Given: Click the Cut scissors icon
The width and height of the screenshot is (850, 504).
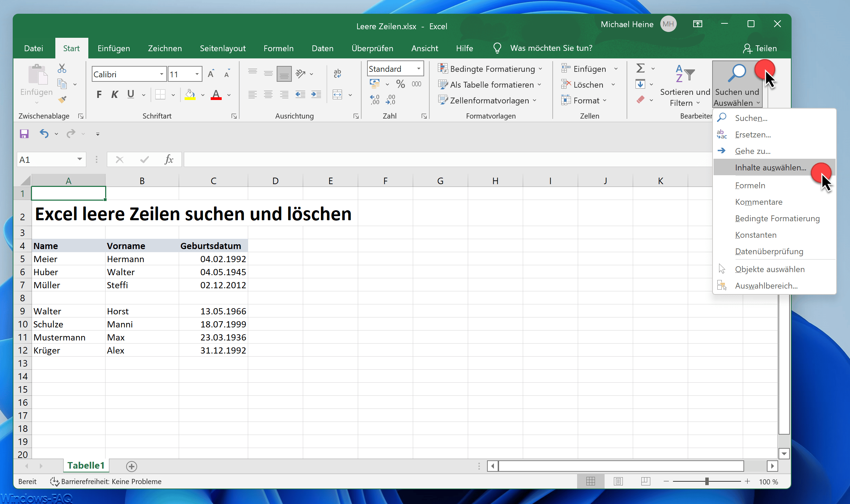Looking at the screenshot, I should pos(62,68).
